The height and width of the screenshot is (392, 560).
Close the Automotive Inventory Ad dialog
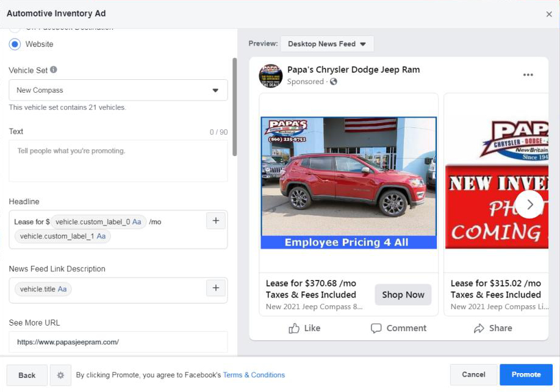tap(549, 14)
